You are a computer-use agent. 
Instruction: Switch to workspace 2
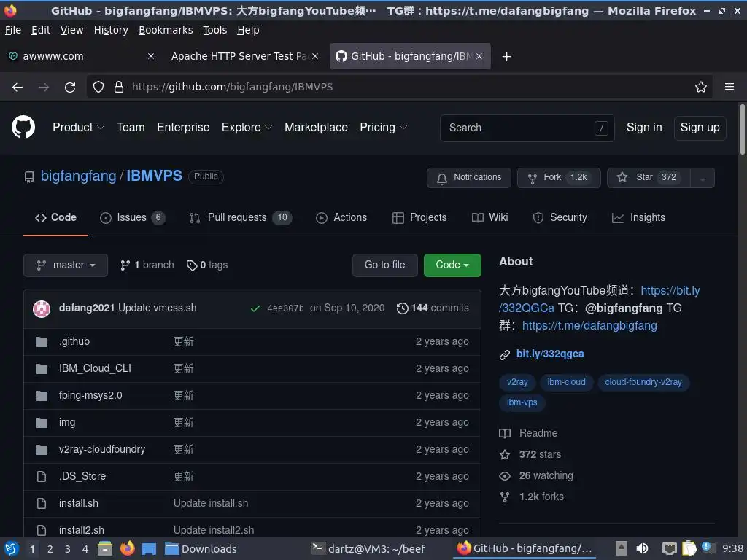point(50,549)
